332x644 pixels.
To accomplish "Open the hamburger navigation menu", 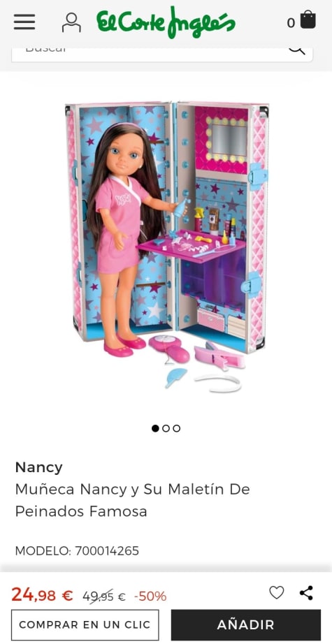I will pos(24,22).
